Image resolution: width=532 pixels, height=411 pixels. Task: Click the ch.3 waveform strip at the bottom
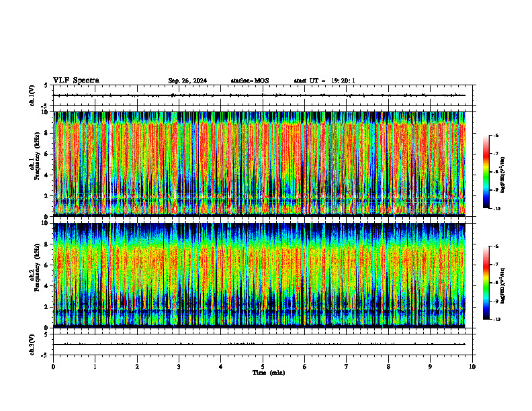[264, 345]
